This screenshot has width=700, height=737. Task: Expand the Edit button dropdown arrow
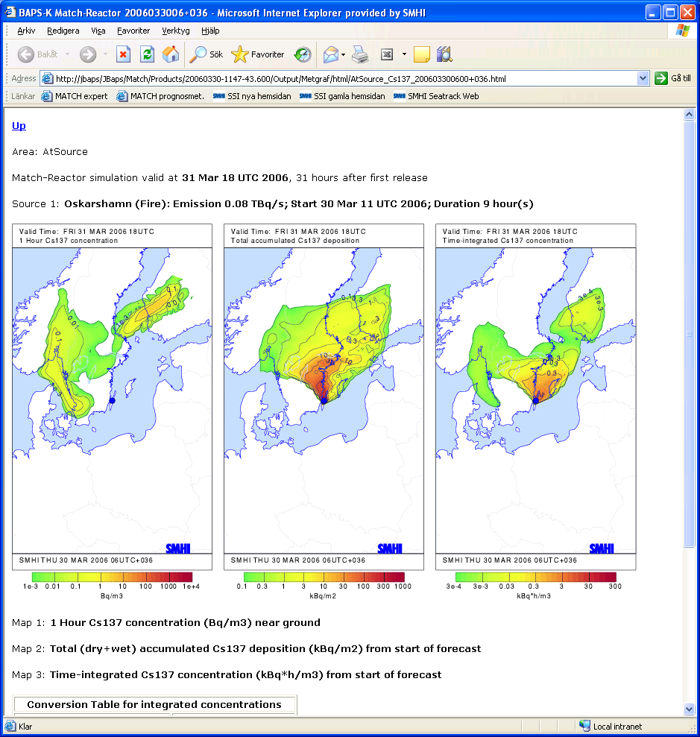tap(404, 54)
